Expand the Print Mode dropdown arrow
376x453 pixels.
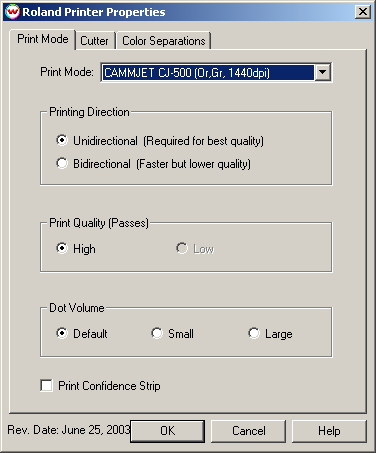[322, 72]
